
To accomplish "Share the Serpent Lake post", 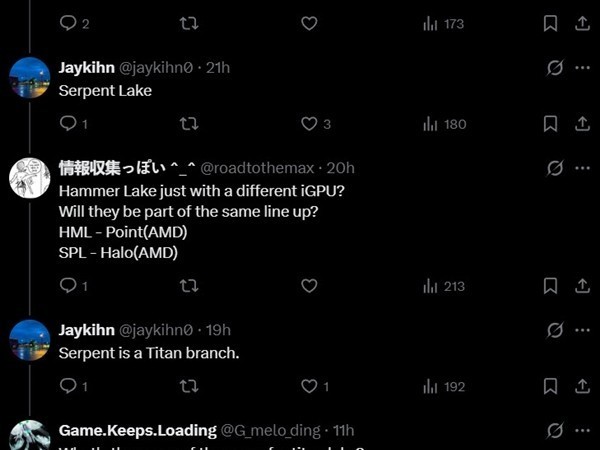I will click(582, 124).
